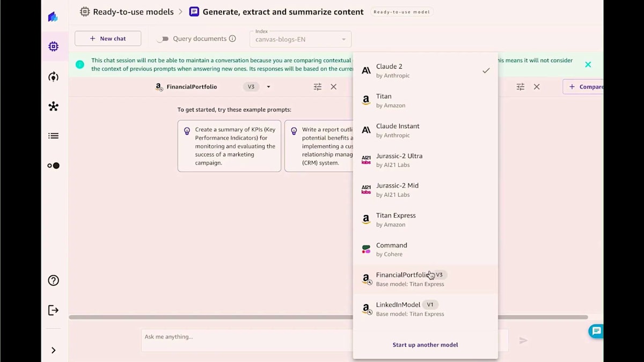644x362 pixels.
Task: Open the canvas-blogs-EN Index dropdown
Action: (x=301, y=39)
